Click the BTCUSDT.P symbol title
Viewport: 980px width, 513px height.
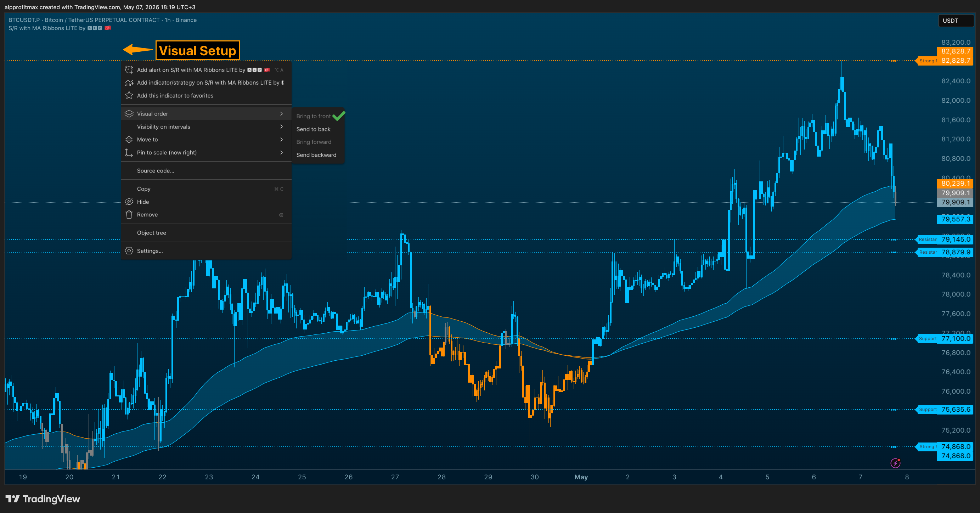[102, 20]
